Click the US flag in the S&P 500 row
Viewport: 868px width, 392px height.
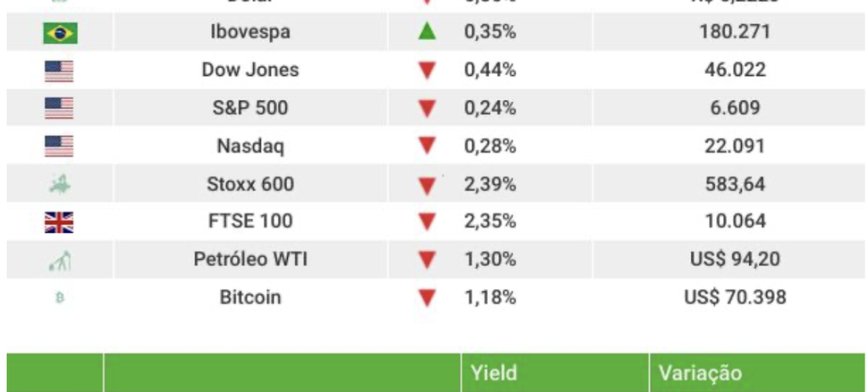point(59,108)
